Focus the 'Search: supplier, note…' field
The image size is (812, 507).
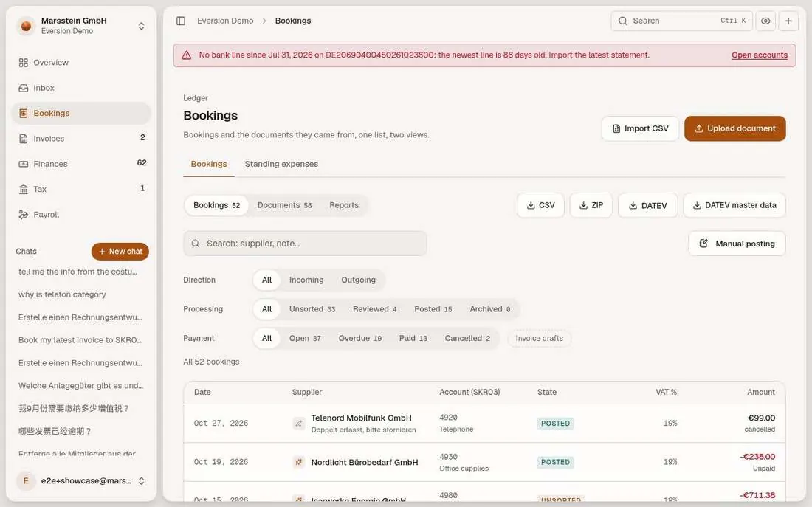coord(305,244)
